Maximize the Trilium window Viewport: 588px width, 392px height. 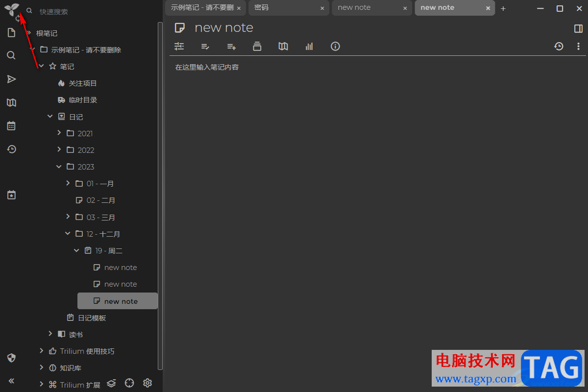(x=560, y=8)
